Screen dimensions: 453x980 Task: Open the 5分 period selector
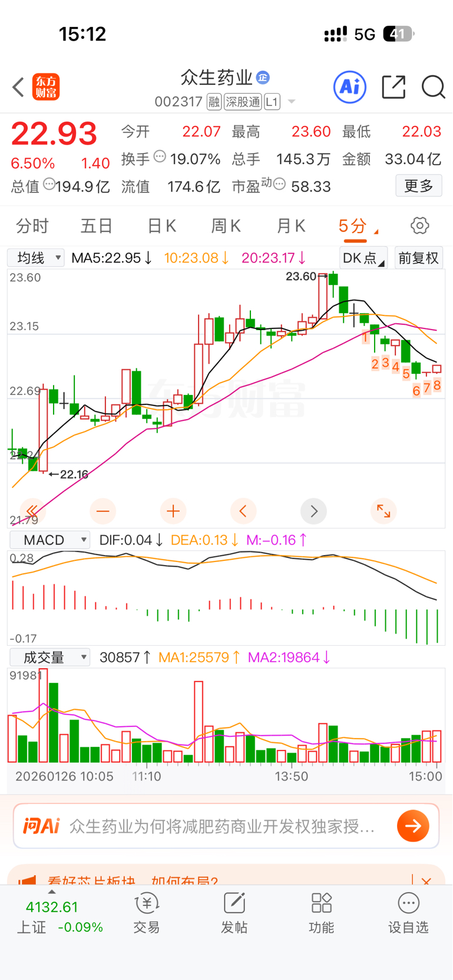tap(357, 226)
